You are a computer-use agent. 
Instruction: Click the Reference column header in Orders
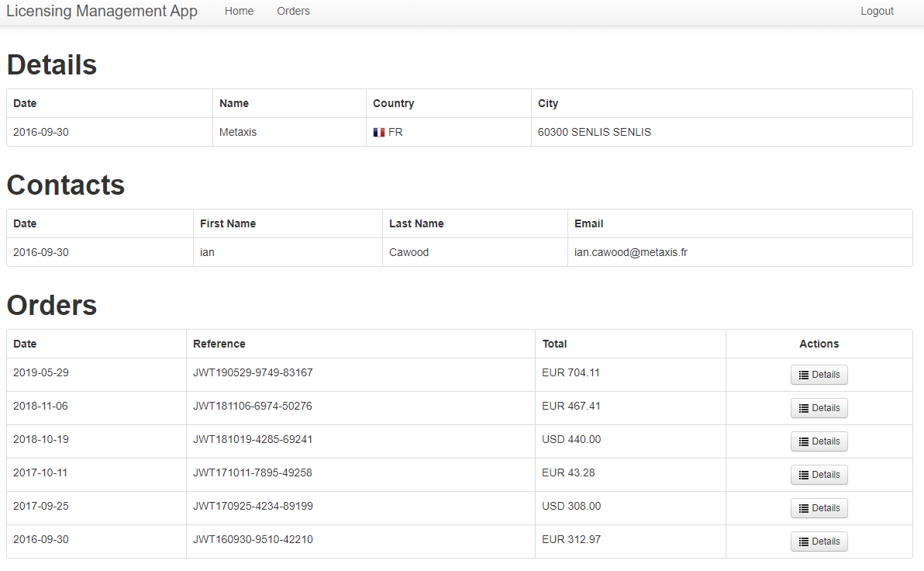pos(219,344)
